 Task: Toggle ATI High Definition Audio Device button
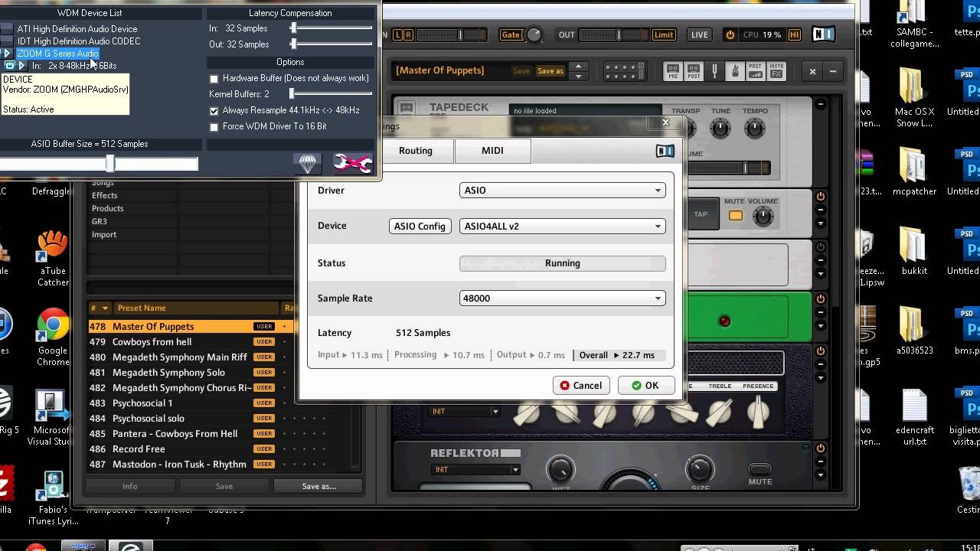(x=6, y=29)
